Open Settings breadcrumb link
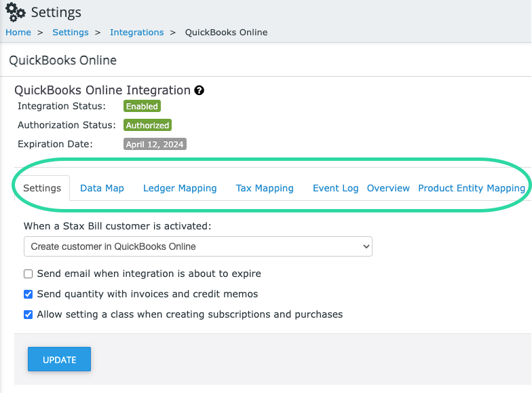 tap(71, 33)
